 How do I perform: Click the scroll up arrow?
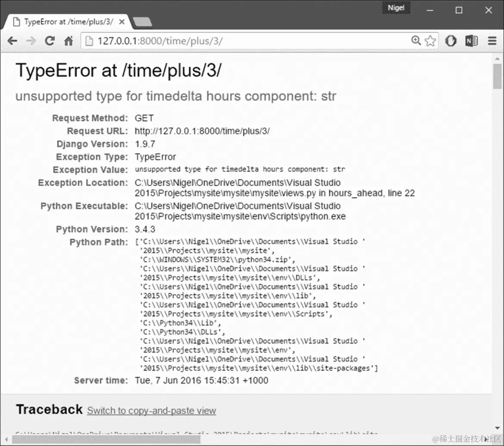click(x=497, y=59)
